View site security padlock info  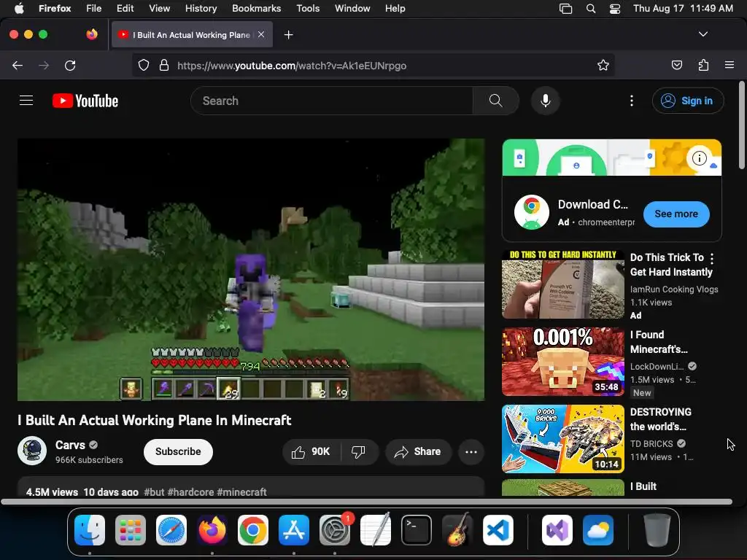pos(164,65)
